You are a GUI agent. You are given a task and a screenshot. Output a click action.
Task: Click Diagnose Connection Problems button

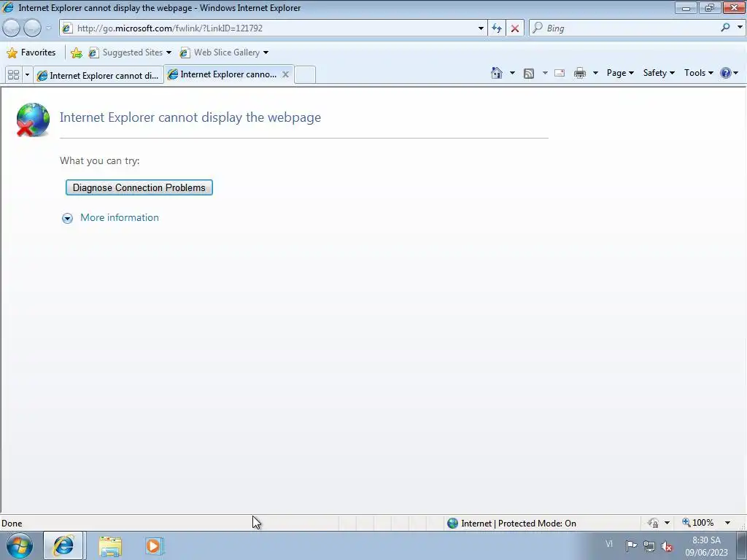pos(139,187)
